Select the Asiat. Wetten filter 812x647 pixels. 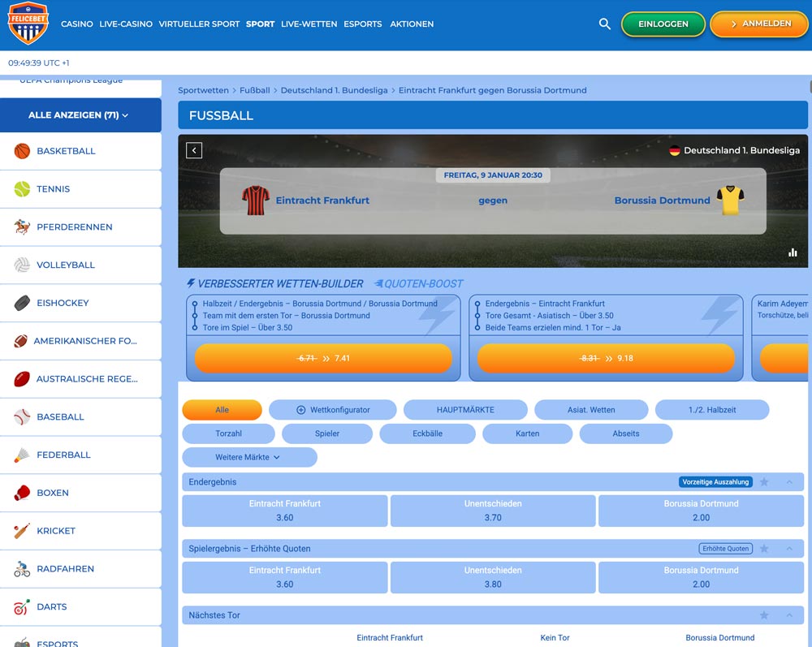591,409
